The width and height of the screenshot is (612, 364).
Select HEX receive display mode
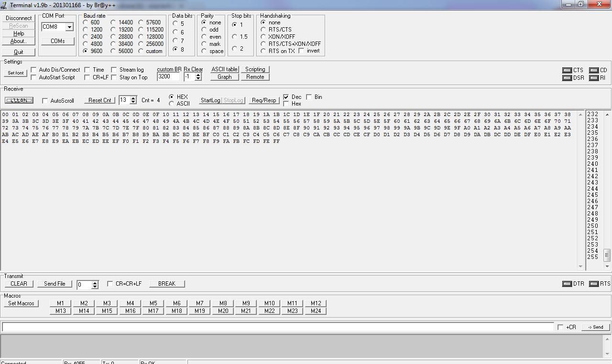[x=172, y=97]
